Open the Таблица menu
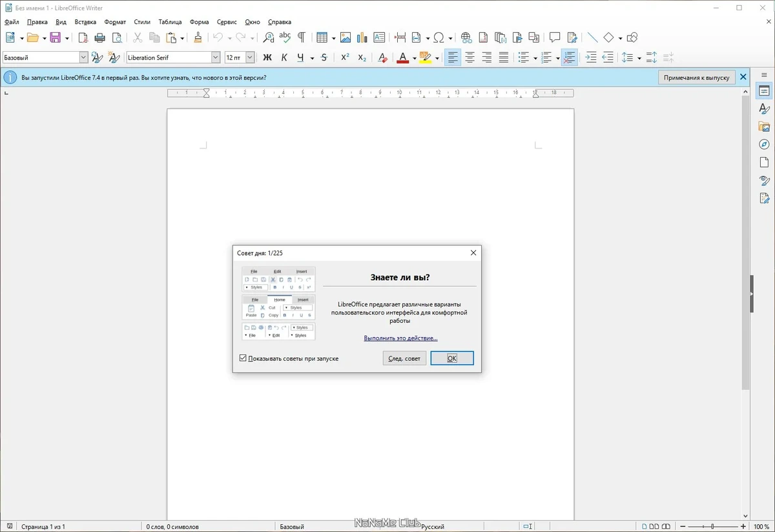This screenshot has height=532, width=775. [x=170, y=21]
